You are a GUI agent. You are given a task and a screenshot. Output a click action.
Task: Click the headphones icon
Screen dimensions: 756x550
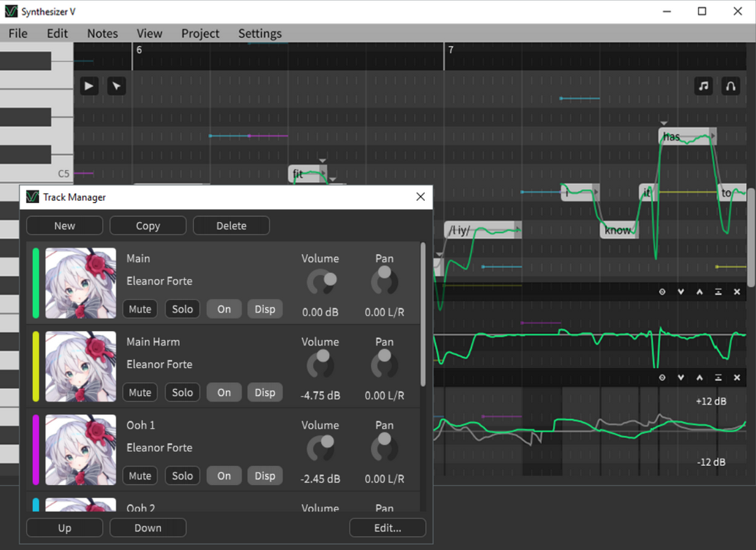click(x=730, y=86)
